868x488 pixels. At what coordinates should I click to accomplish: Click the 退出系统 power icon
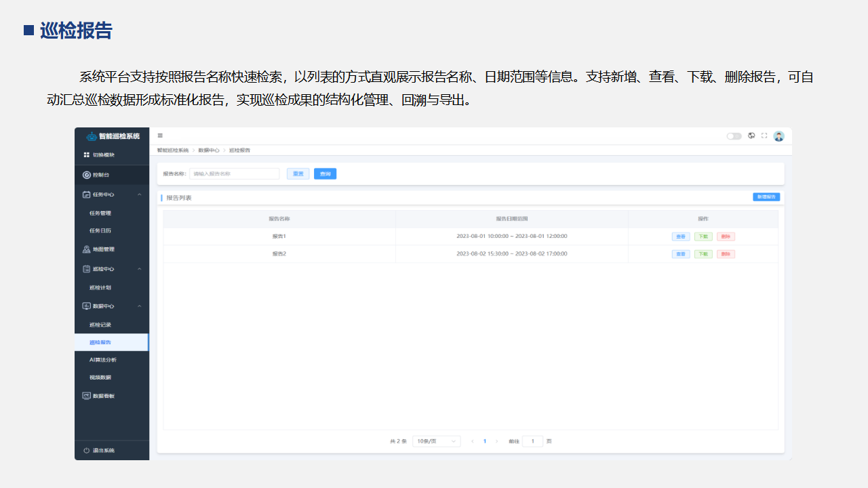(x=86, y=451)
